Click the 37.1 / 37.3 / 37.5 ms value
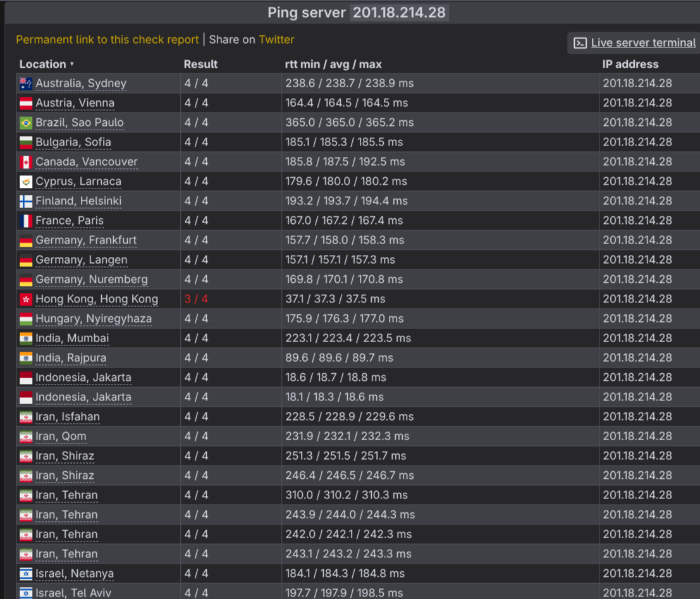 [335, 299]
